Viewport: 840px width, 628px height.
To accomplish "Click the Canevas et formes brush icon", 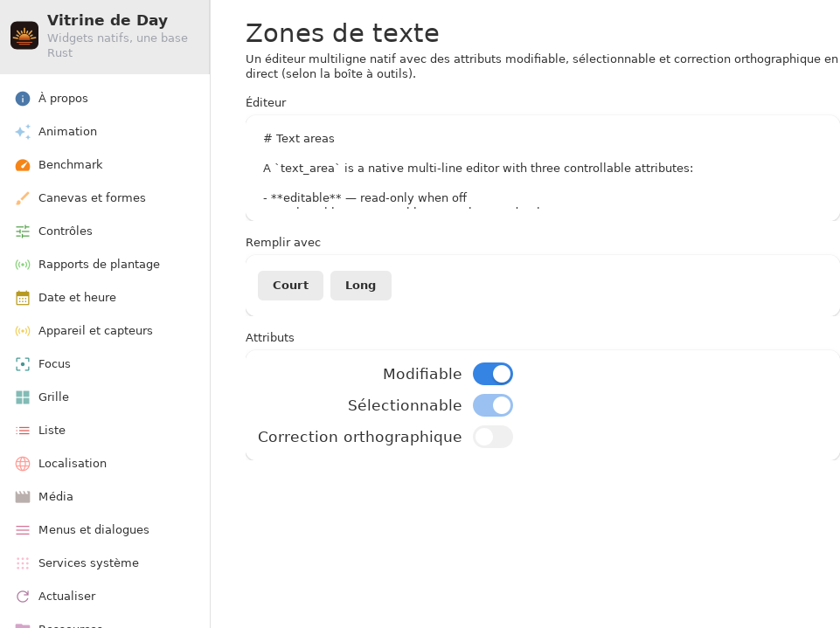I will click(x=23, y=198).
